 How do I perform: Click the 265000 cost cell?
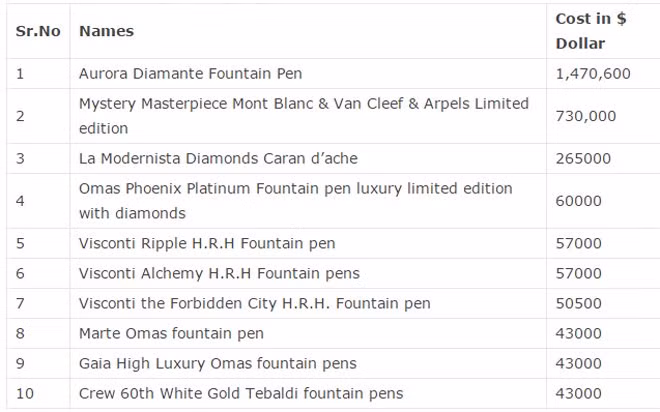point(580,158)
